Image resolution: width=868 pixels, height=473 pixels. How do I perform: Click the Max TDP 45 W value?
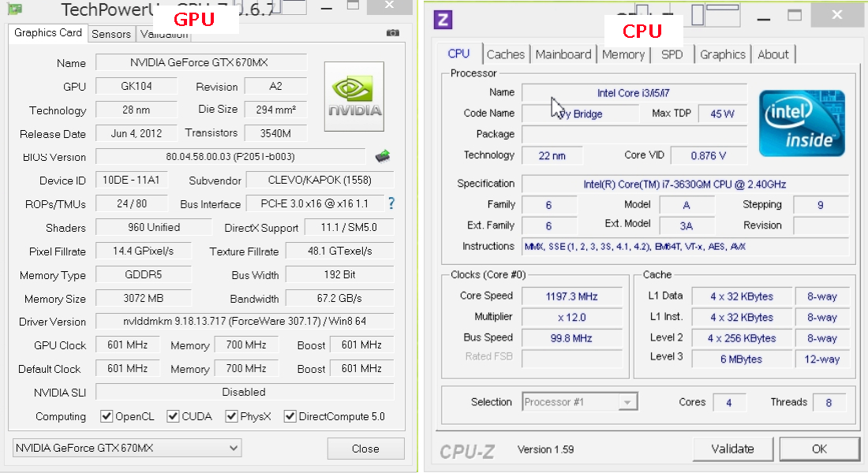[722, 114]
